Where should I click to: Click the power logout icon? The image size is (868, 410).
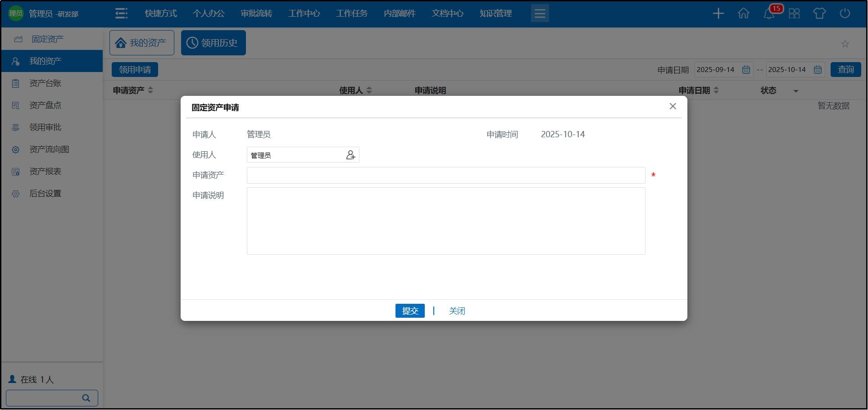point(845,14)
